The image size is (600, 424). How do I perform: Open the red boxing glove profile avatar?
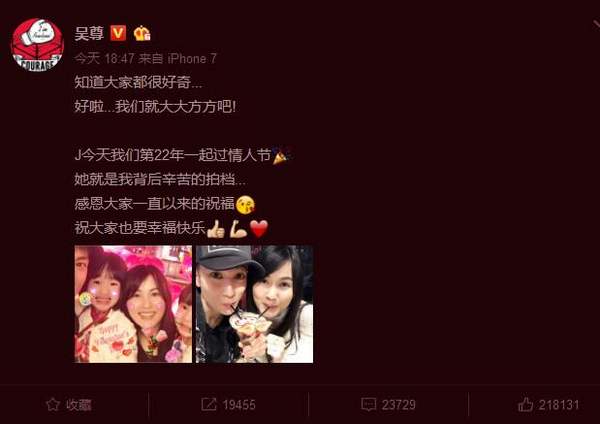(37, 45)
